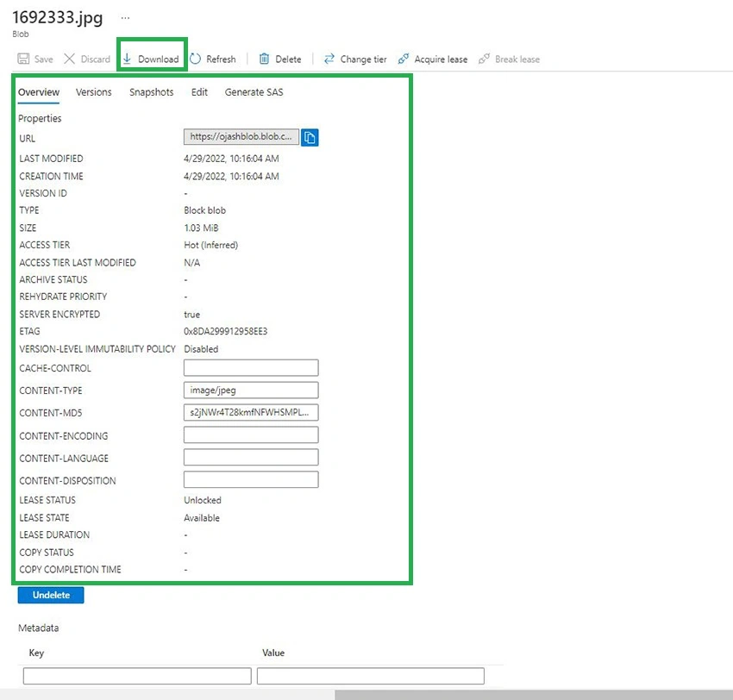
Task: Copy the blob URL to clipboard
Action: click(310, 137)
